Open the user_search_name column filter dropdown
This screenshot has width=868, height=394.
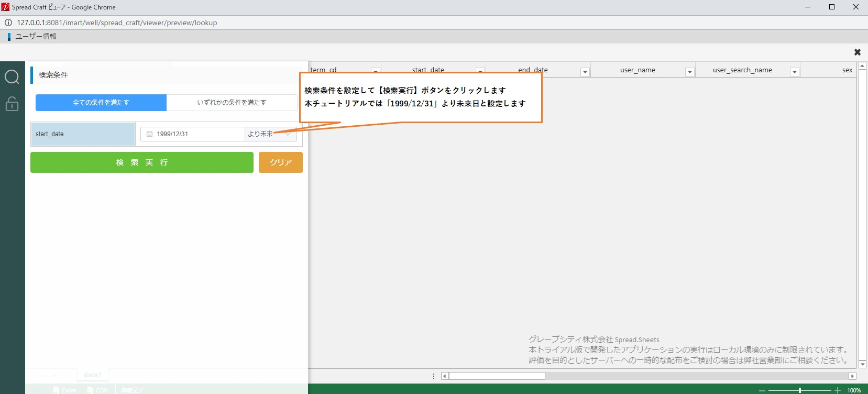click(x=795, y=72)
